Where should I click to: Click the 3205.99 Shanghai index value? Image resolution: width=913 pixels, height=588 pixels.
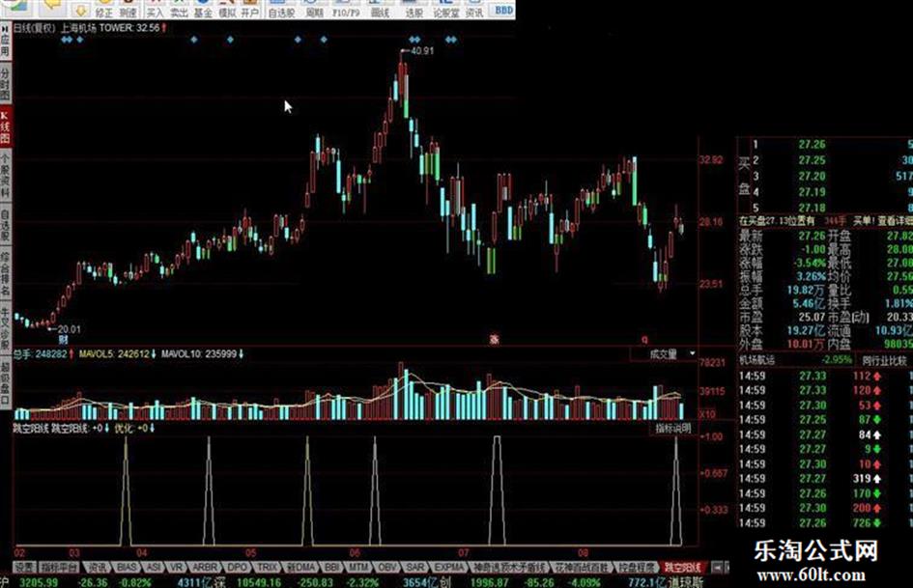pos(39,582)
